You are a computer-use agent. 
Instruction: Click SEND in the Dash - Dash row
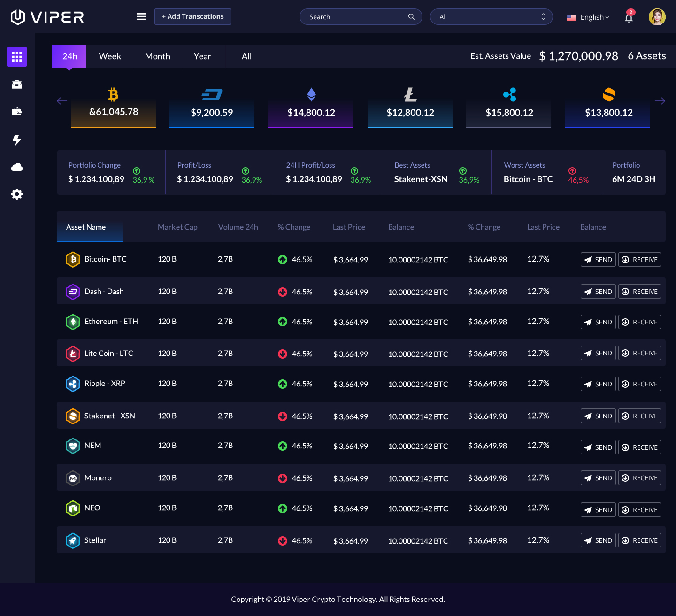[598, 292]
